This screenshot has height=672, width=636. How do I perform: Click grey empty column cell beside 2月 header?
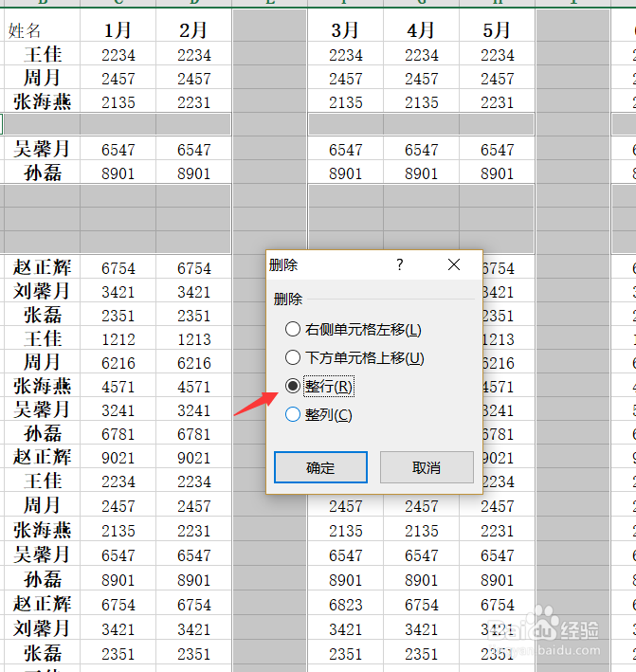coord(269,26)
